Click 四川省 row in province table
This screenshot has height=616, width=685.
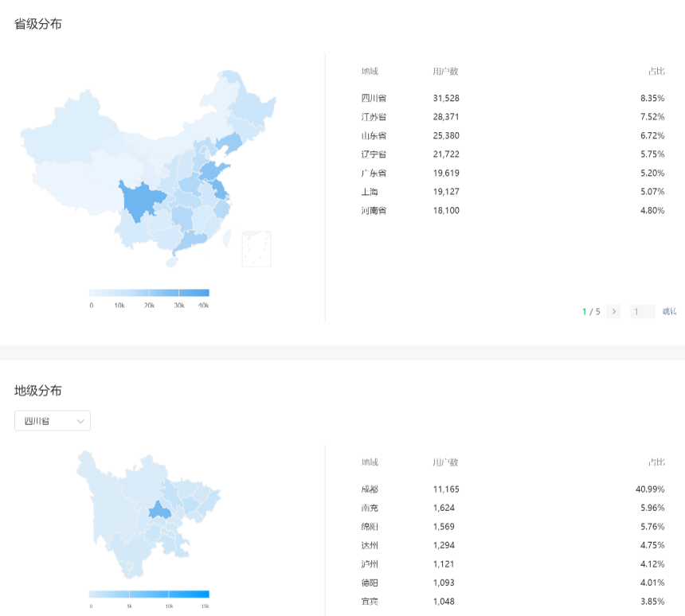coord(512,98)
